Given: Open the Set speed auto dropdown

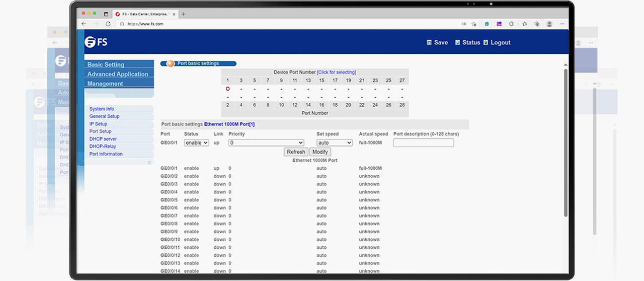Looking at the screenshot, I should pos(335,143).
